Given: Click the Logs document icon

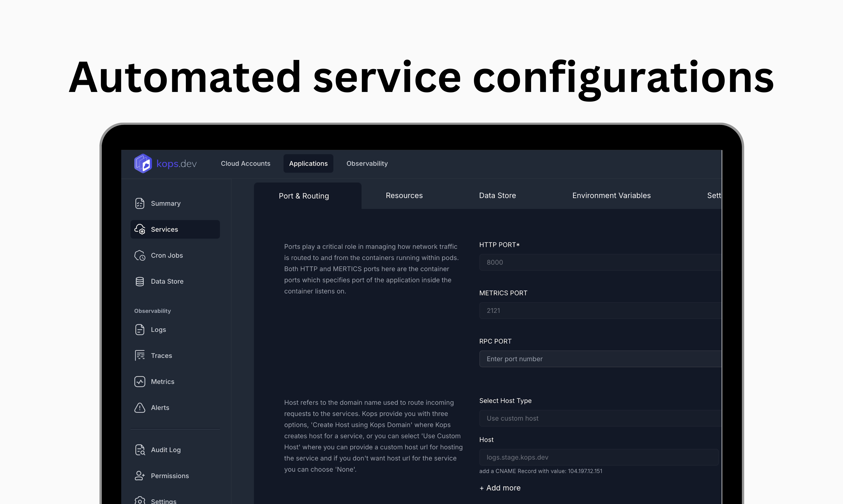Looking at the screenshot, I should [140, 329].
